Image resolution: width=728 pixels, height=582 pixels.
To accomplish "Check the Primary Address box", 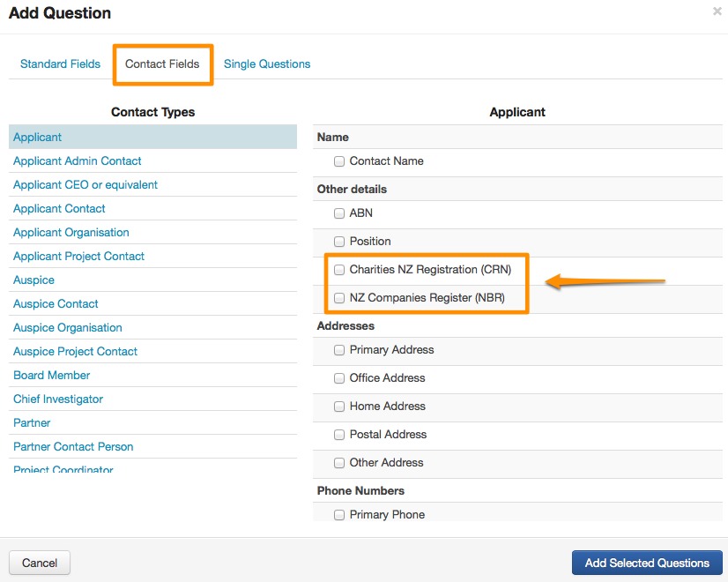I will [x=339, y=350].
